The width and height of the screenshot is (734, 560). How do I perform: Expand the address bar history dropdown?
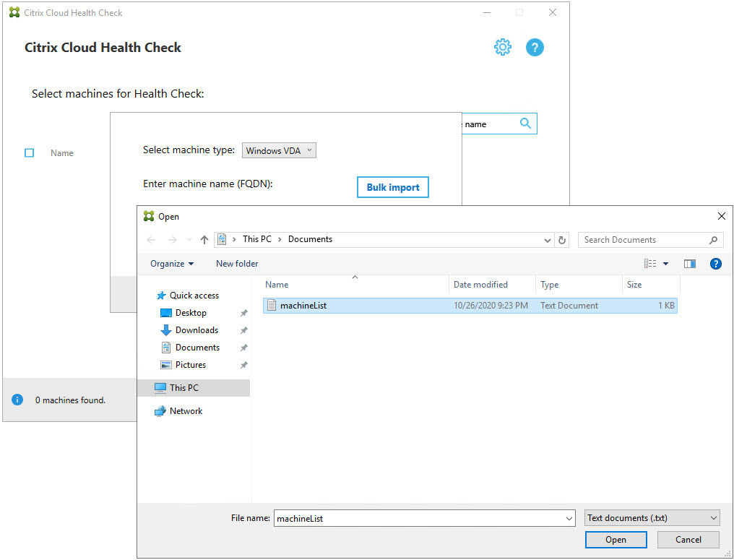(x=547, y=240)
